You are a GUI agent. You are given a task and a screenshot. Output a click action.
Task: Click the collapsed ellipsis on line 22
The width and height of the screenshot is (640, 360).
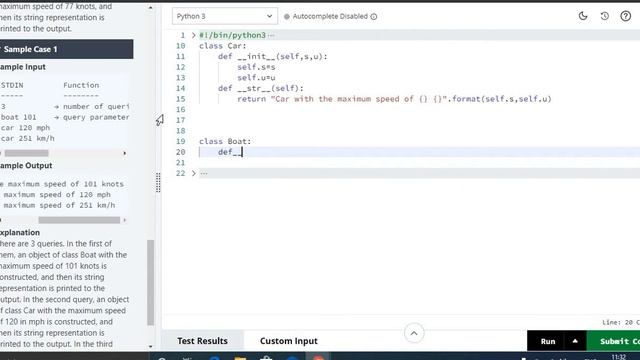point(204,173)
